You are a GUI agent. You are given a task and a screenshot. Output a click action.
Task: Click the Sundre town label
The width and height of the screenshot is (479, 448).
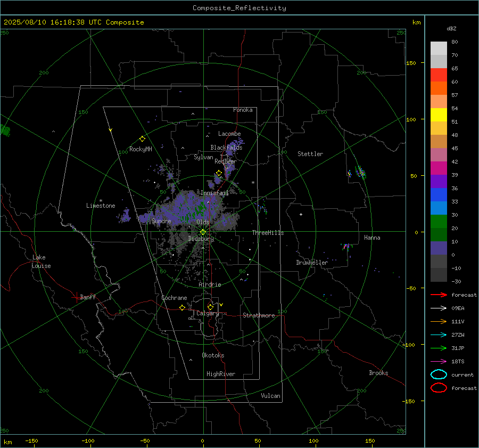point(161,221)
